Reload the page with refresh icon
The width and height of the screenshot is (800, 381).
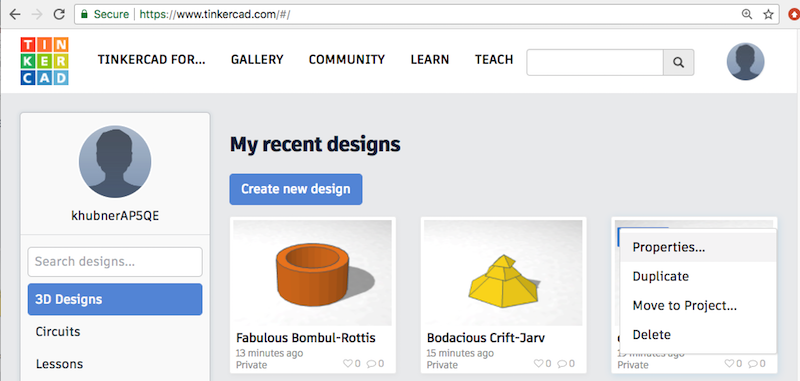(59, 14)
